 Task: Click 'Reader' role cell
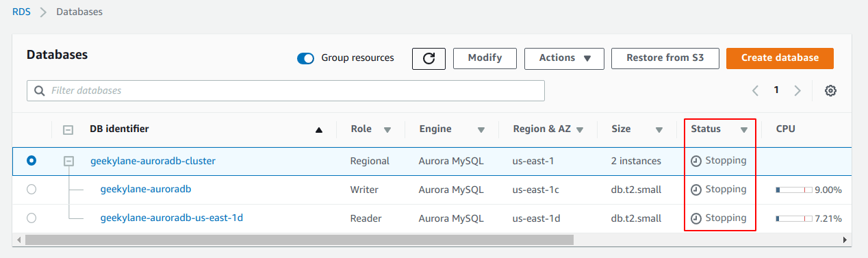(366, 218)
